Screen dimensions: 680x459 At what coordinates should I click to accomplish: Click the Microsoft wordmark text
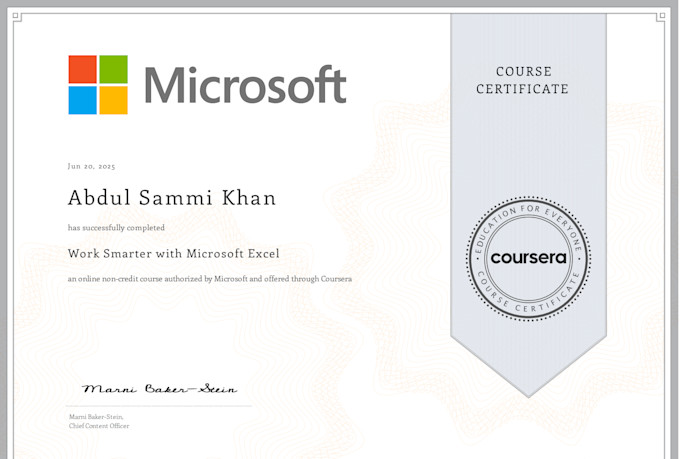click(245, 85)
